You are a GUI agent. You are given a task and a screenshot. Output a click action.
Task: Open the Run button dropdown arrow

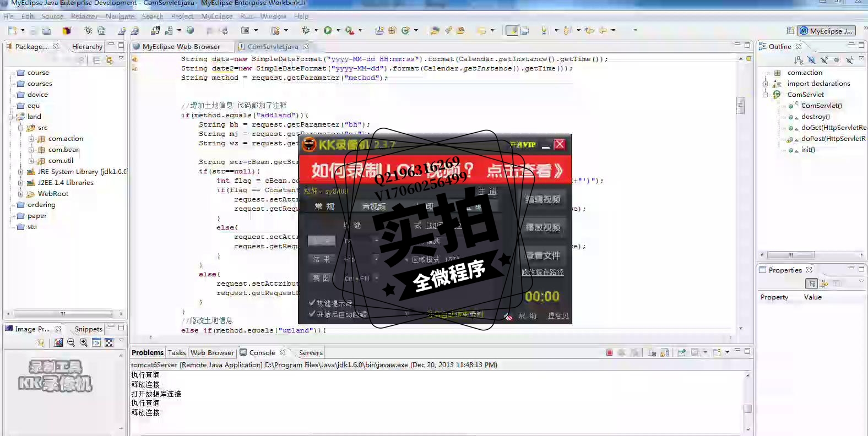pos(338,31)
